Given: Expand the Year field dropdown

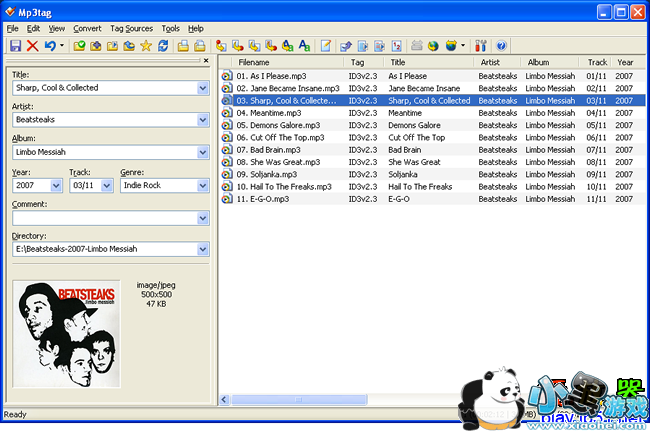Looking at the screenshot, I should click(56, 185).
